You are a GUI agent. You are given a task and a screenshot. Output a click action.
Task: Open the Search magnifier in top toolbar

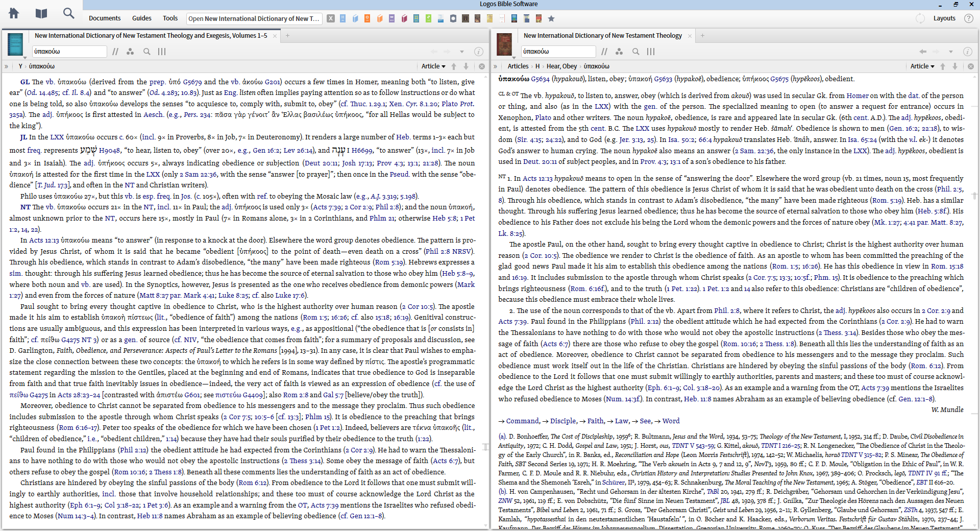[x=68, y=13]
